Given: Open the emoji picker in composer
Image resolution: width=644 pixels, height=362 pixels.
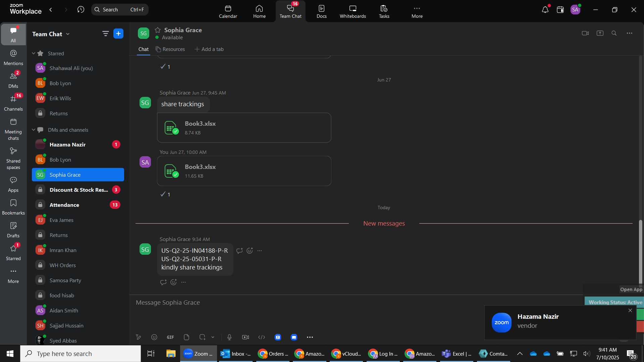Looking at the screenshot, I should pyautogui.click(x=154, y=337).
